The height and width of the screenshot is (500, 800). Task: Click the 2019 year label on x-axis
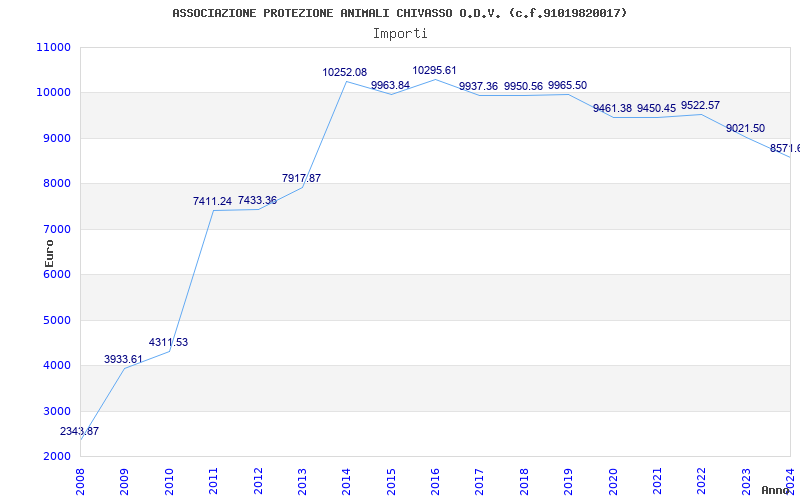pyautogui.click(x=568, y=481)
